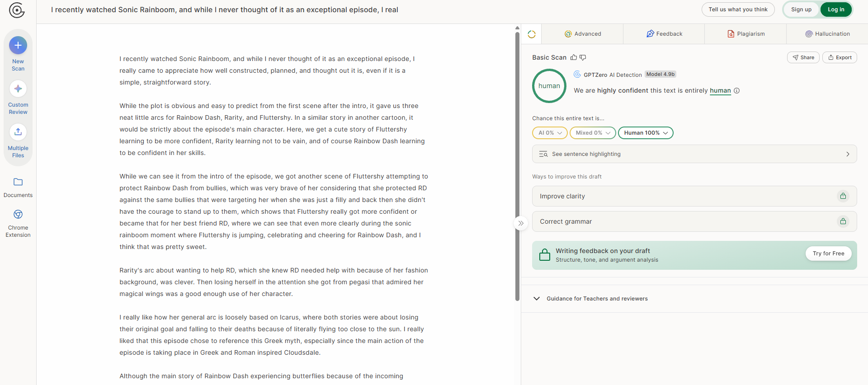This screenshot has height=385, width=868.
Task: Click the document title text at top
Action: pyautogui.click(x=224, y=10)
